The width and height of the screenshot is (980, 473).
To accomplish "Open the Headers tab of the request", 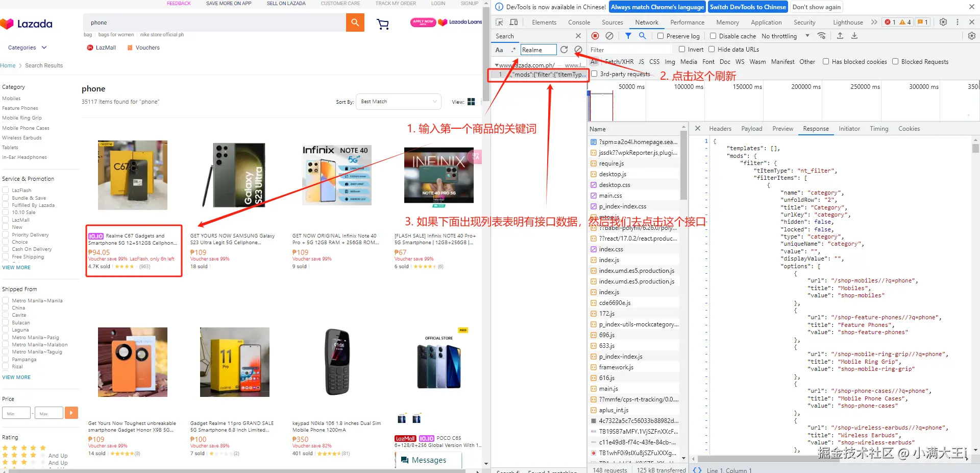I will [720, 129].
